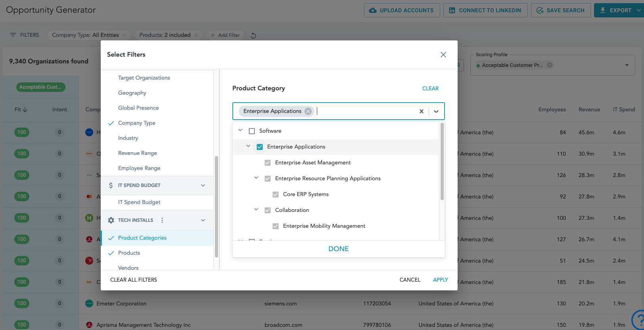Close the Select Filters dialog
Image resolution: width=644 pixels, height=330 pixels.
pos(443,55)
